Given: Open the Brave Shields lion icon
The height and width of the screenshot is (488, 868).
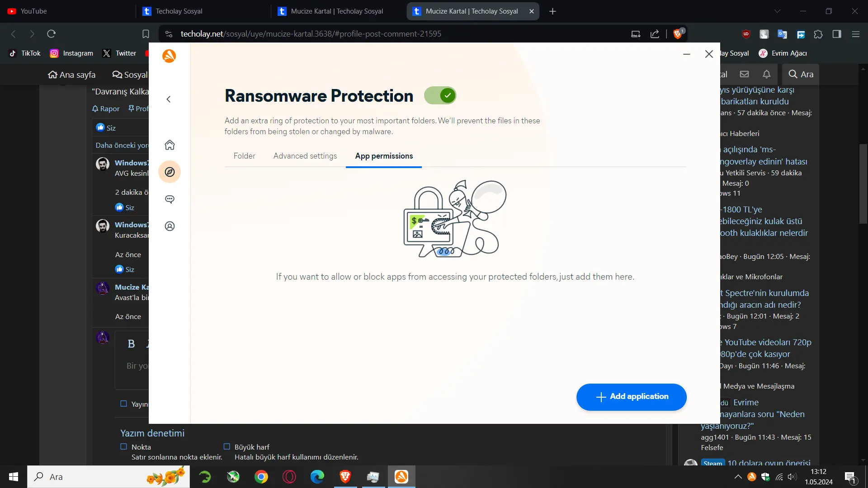Looking at the screenshot, I should point(678,34).
